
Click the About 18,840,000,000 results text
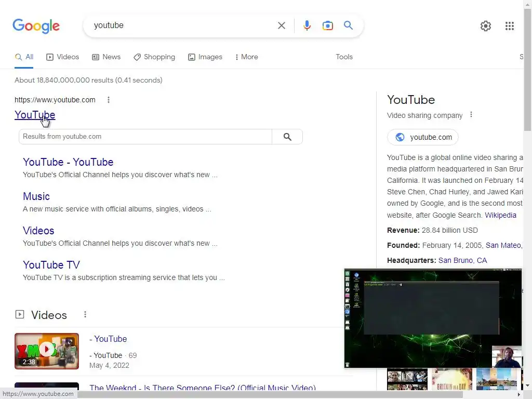pos(88,80)
